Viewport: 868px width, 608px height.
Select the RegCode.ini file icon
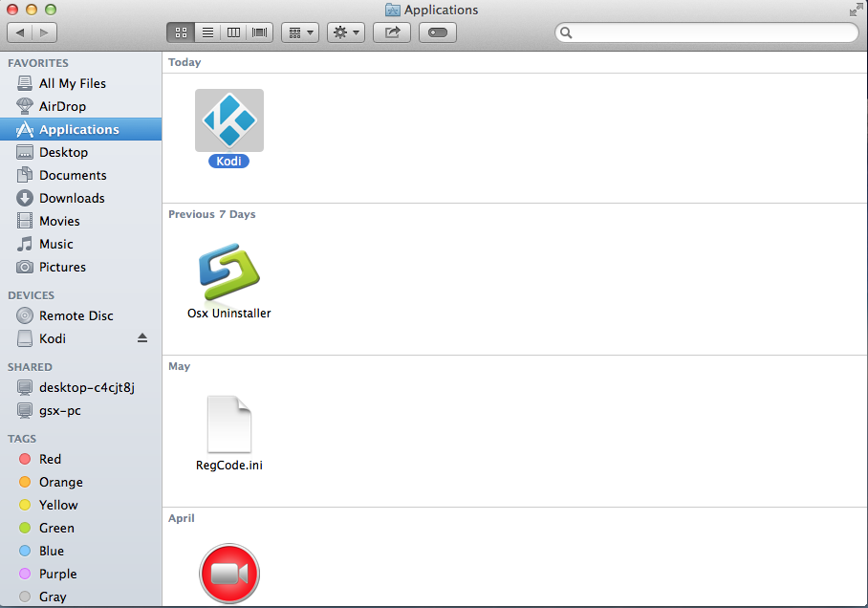coord(229,424)
